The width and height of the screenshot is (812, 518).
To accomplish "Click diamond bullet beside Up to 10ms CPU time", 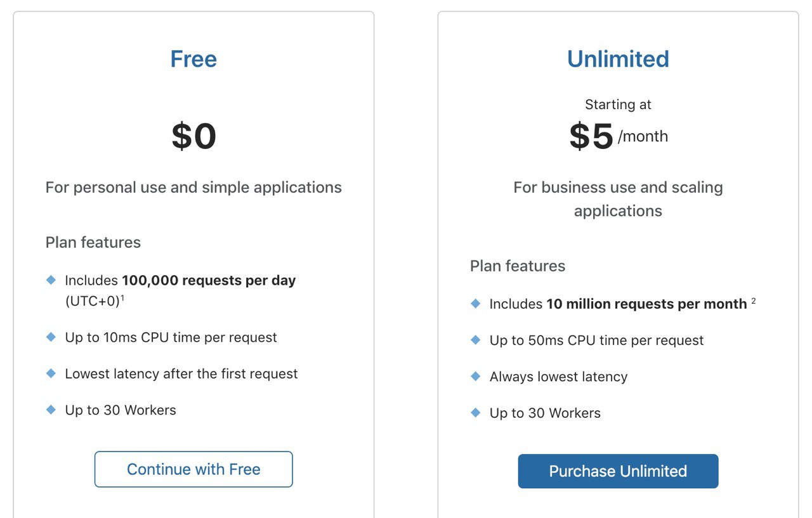I will tap(51, 337).
